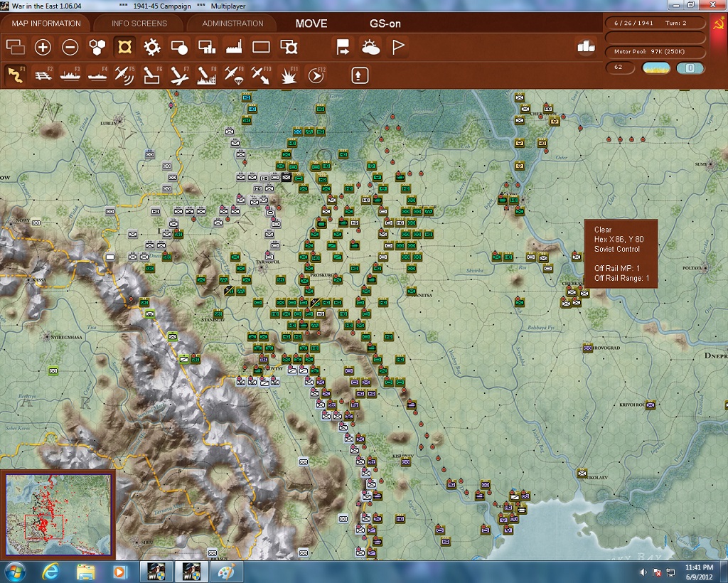Select the F8 bomb city mode icon
This screenshot has width=728, height=583.
pyautogui.click(x=207, y=75)
